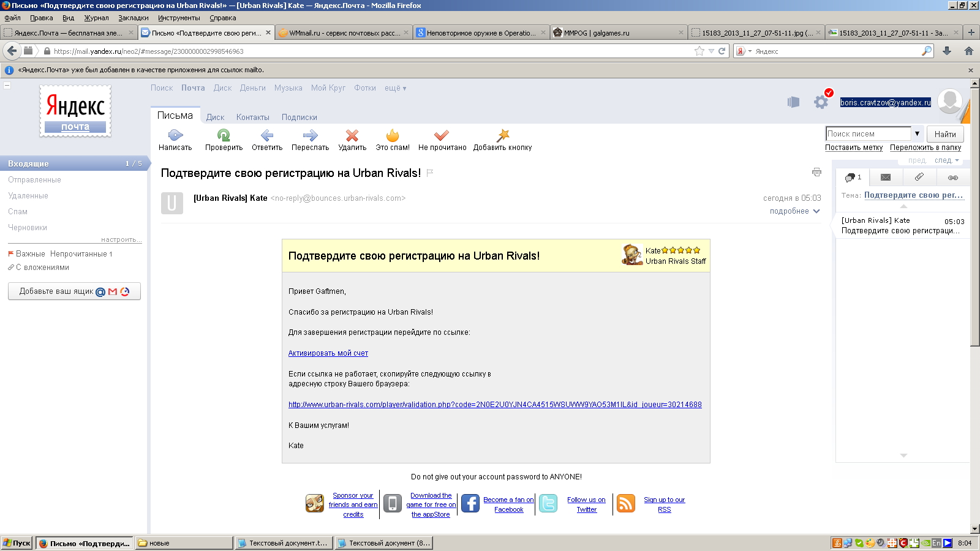Click the Ответить reply arrow icon

pyautogui.click(x=267, y=135)
